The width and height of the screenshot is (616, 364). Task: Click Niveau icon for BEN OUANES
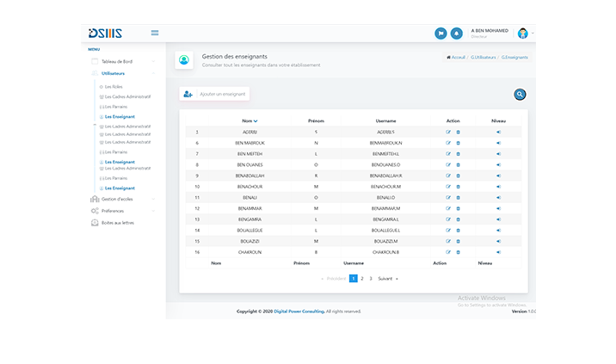[497, 164]
